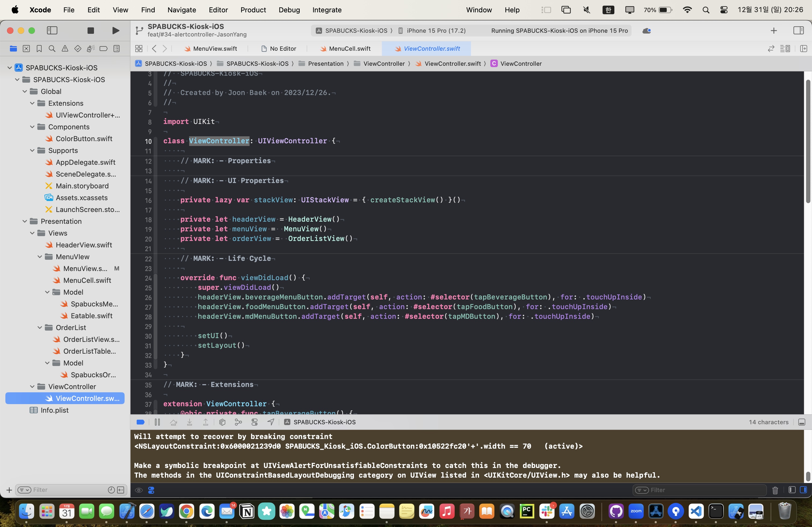Image resolution: width=812 pixels, height=527 pixels.
Task: Click the console Filter field
Action: pos(703,490)
